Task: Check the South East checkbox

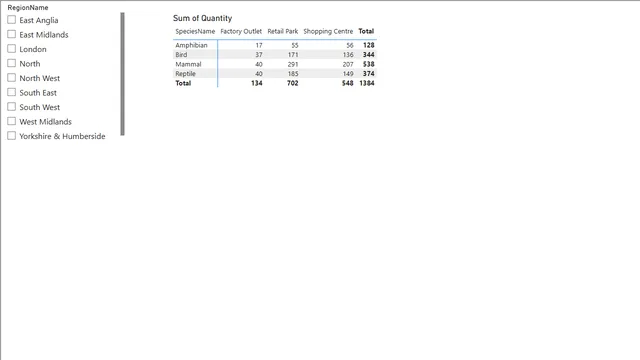Action: 11,92
